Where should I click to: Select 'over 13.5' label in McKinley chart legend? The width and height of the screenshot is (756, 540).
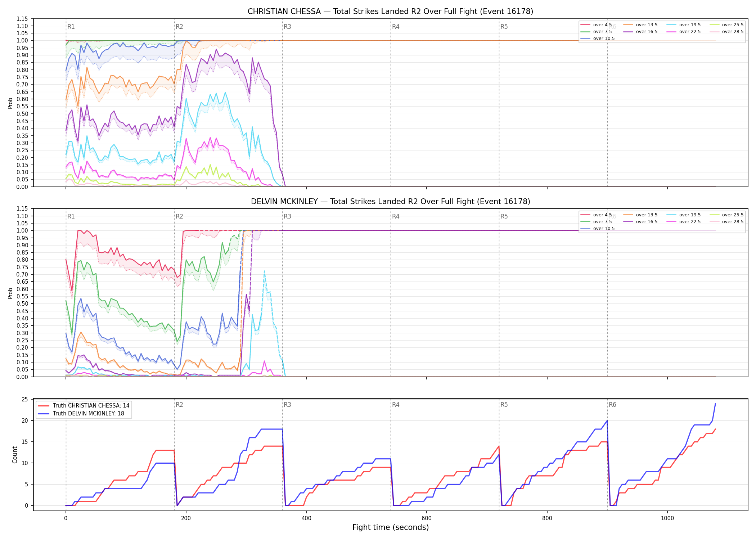tap(647, 215)
